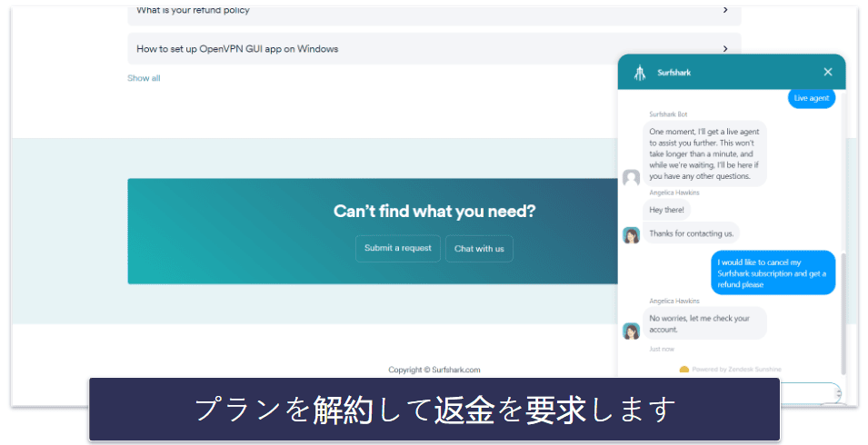Click the 'Surfshark Bot' sender label
Image resolution: width=868 pixels, height=445 pixels.
click(x=668, y=114)
